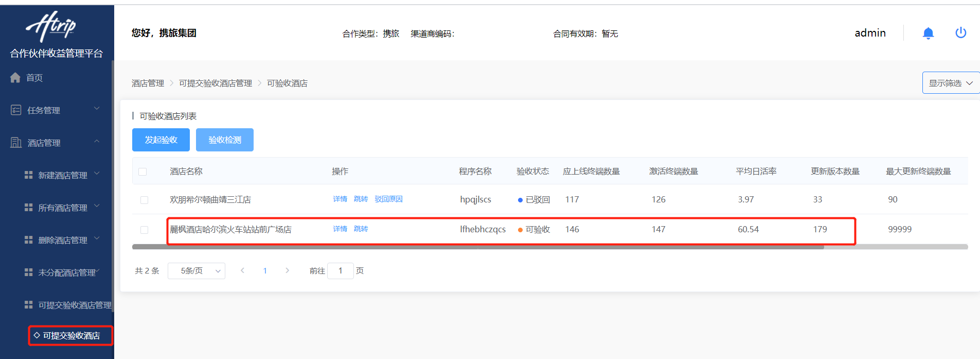
Task: Click the home icon beside 首页
Action: (15, 78)
